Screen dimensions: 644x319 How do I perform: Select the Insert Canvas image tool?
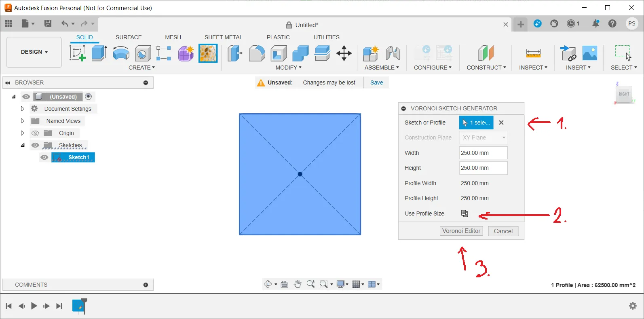pos(590,53)
